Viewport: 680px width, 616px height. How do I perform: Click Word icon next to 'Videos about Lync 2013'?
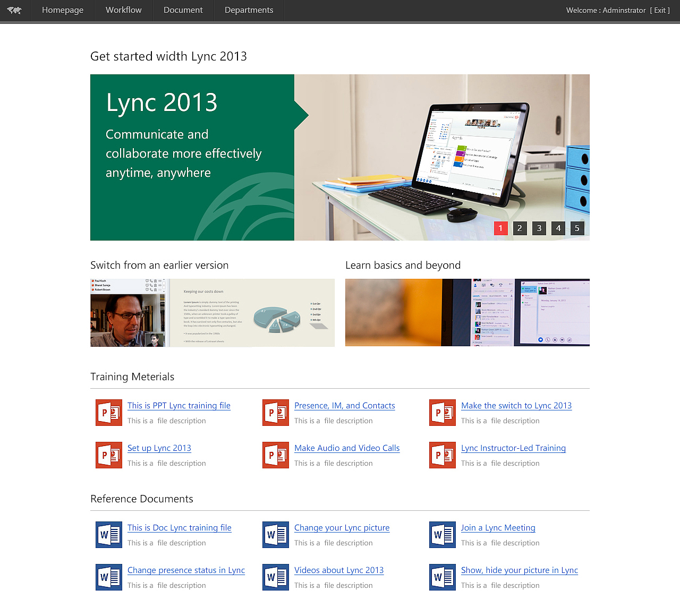276,577
